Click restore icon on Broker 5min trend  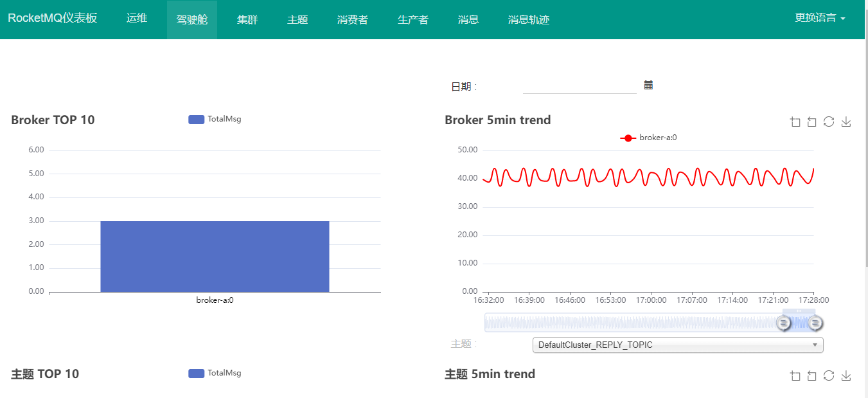[829, 122]
